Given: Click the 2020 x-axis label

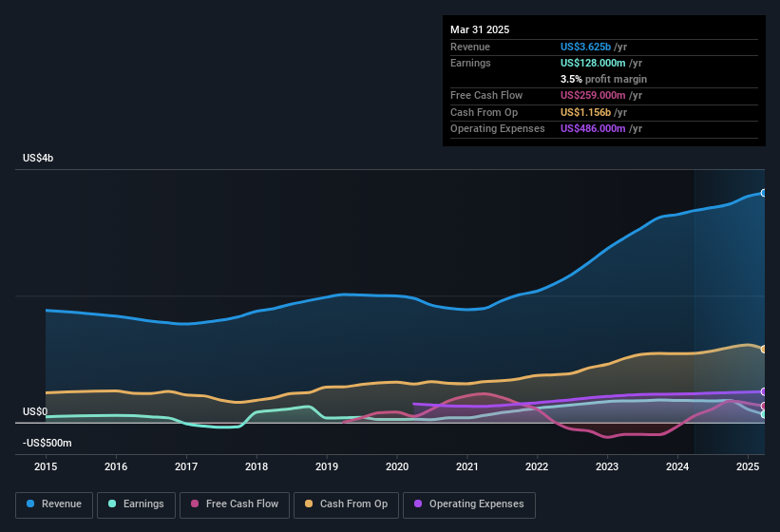Looking at the screenshot, I should [x=397, y=466].
